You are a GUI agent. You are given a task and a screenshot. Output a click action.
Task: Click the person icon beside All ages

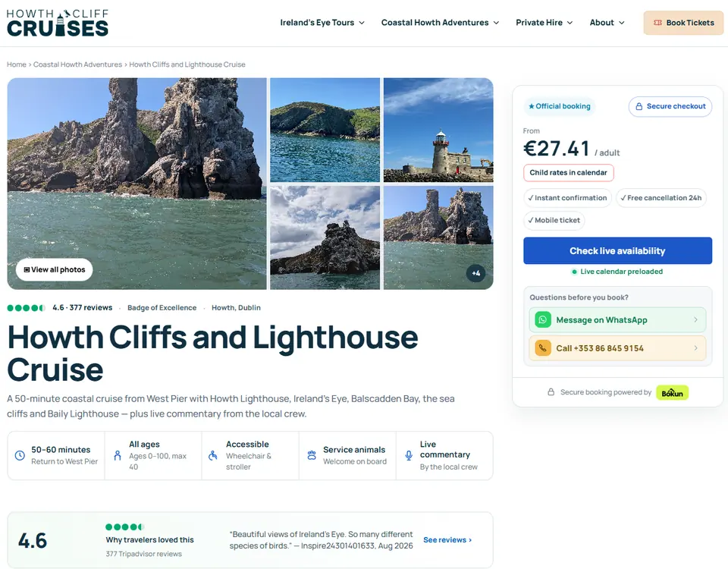(118, 455)
